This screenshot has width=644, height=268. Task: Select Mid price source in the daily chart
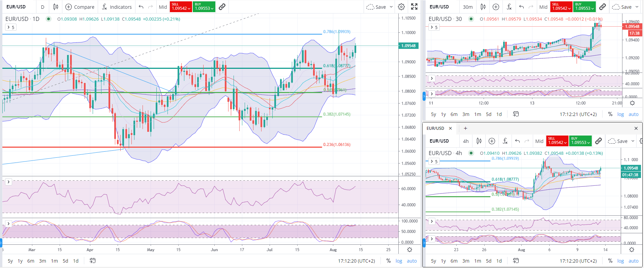point(163,7)
